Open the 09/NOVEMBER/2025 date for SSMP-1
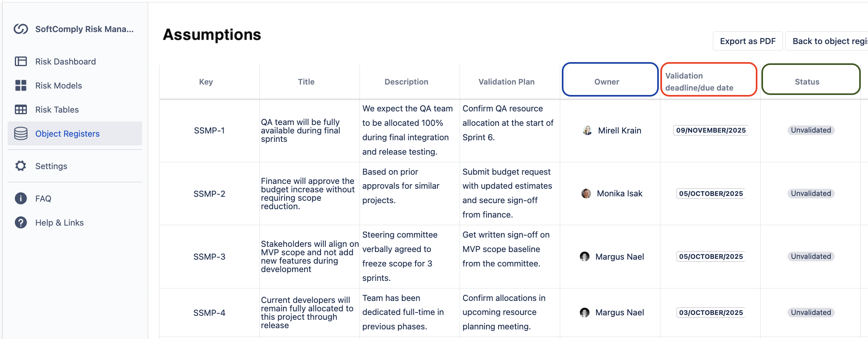Screen dimensions: 868x339 [711, 130]
